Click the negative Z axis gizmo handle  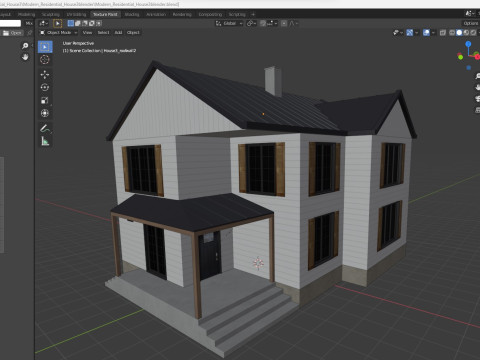click(469, 68)
